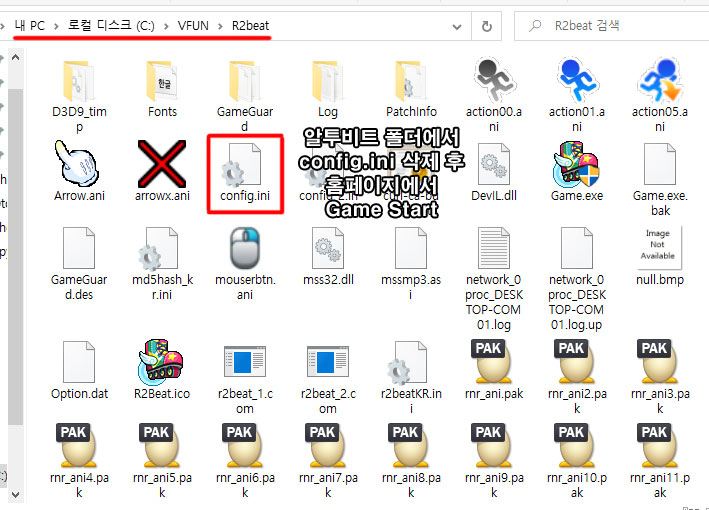Expand chevron after 내 PC breadcrumb
This screenshot has height=510, width=709.
click(x=56, y=26)
